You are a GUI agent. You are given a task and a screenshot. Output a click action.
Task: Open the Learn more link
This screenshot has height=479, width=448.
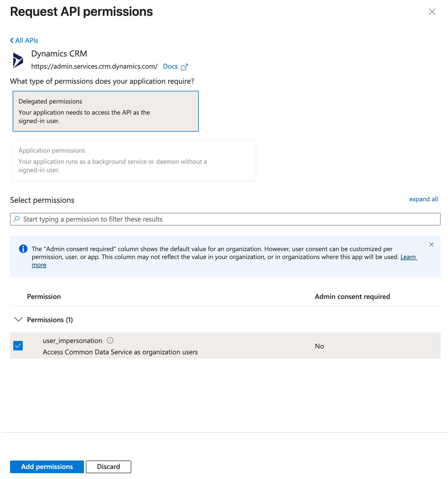point(408,257)
